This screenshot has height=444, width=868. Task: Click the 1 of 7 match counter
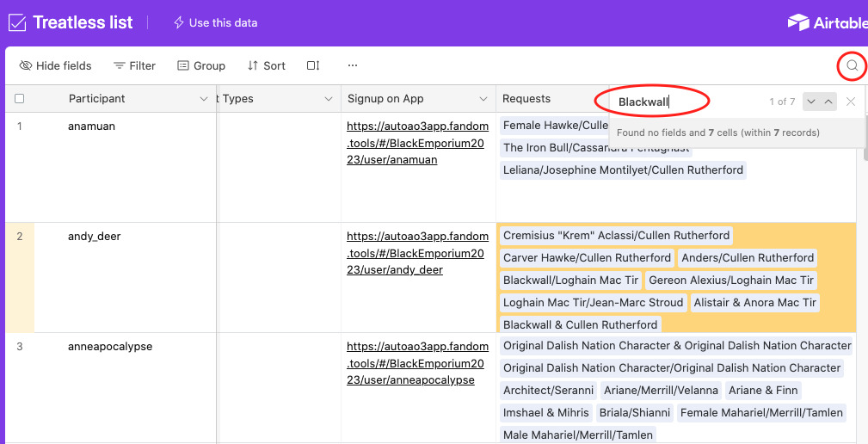(x=782, y=102)
